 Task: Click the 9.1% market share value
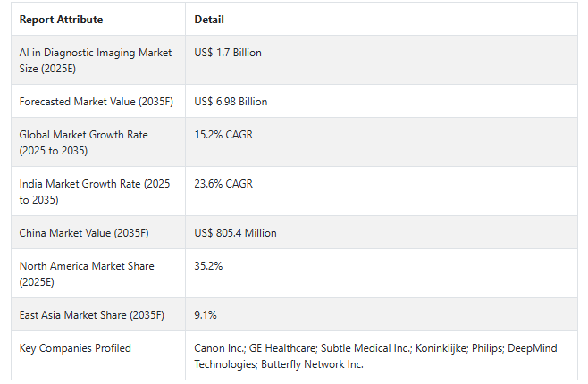click(206, 315)
